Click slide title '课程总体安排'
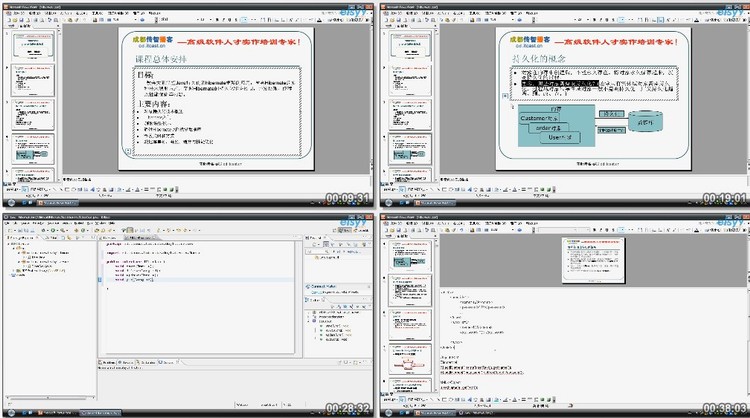This screenshot has width=750, height=418. (x=161, y=59)
